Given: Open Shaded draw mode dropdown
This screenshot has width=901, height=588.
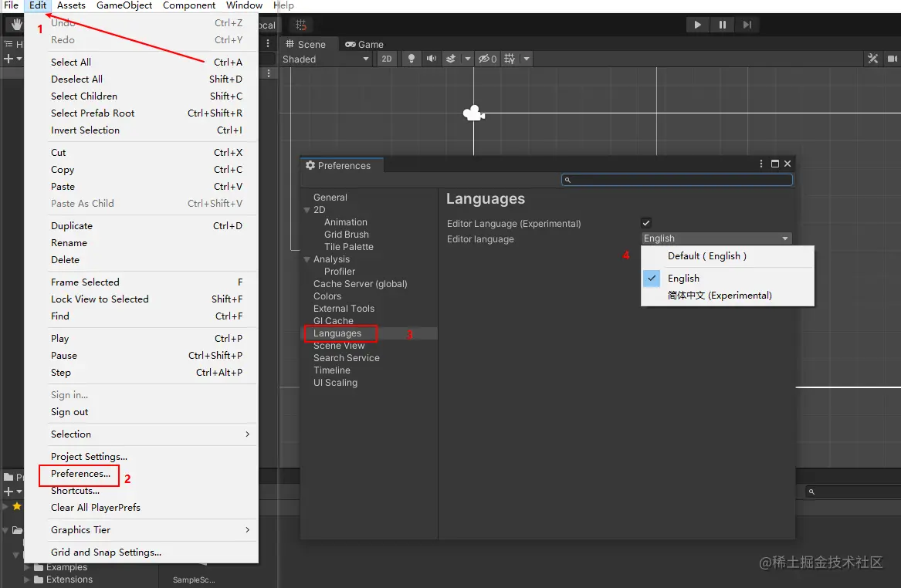Looking at the screenshot, I should 326,59.
